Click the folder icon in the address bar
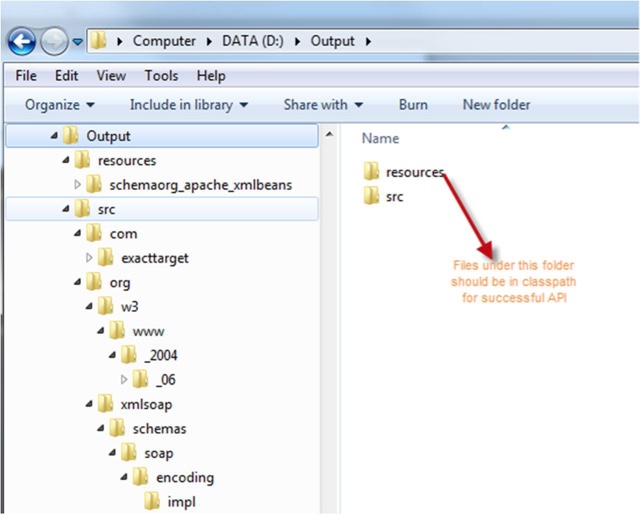This screenshot has width=640, height=516. (98, 41)
